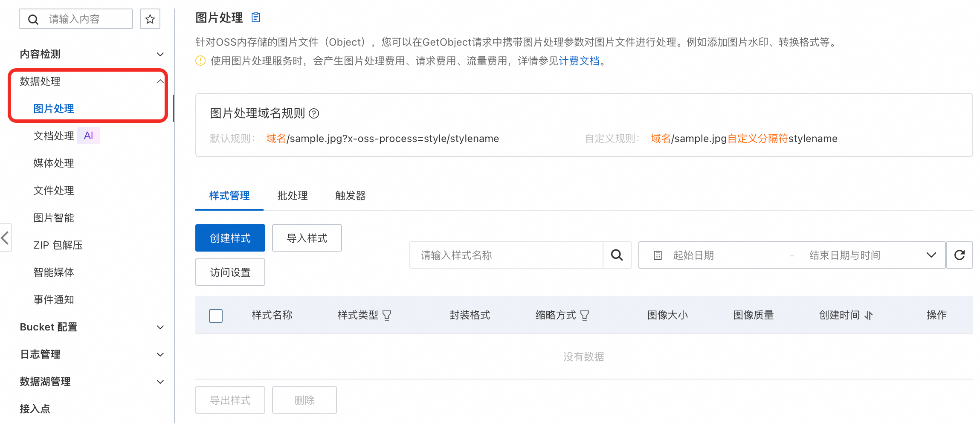The width and height of the screenshot is (980, 423).
Task: Open the 计费文档 link
Action: coord(579,61)
